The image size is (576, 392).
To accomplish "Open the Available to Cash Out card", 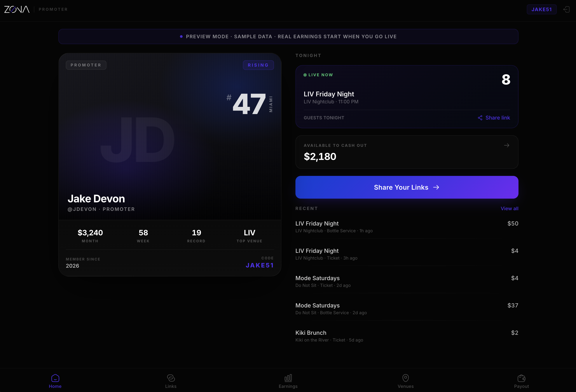I will coord(407,152).
